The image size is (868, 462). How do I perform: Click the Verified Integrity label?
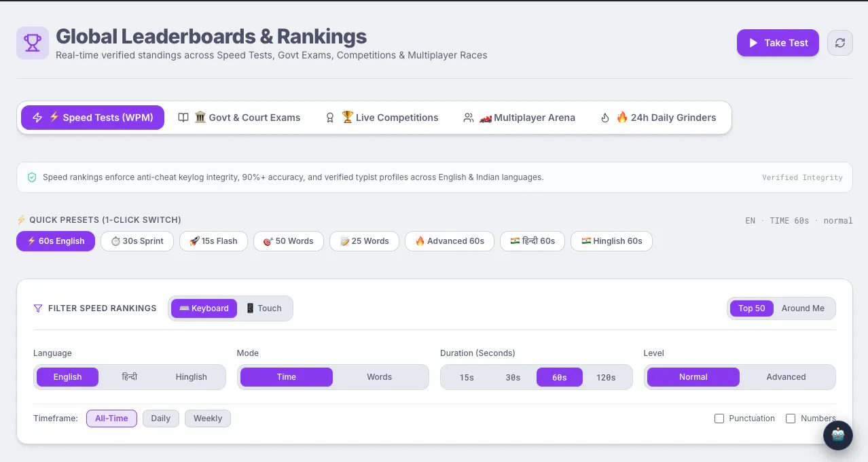(x=802, y=177)
